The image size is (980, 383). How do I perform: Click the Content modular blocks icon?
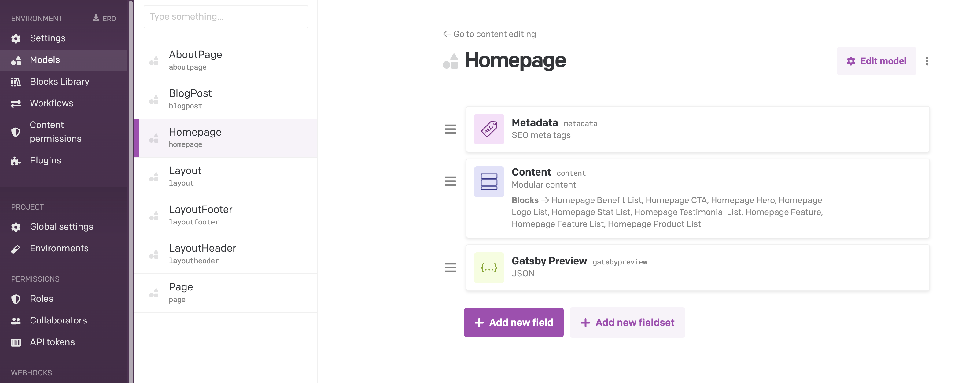(489, 182)
